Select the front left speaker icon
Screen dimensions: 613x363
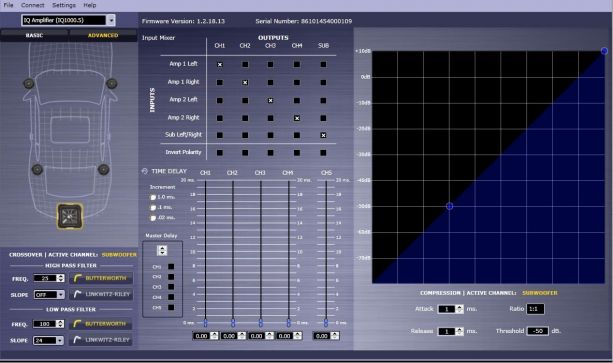click(29, 83)
